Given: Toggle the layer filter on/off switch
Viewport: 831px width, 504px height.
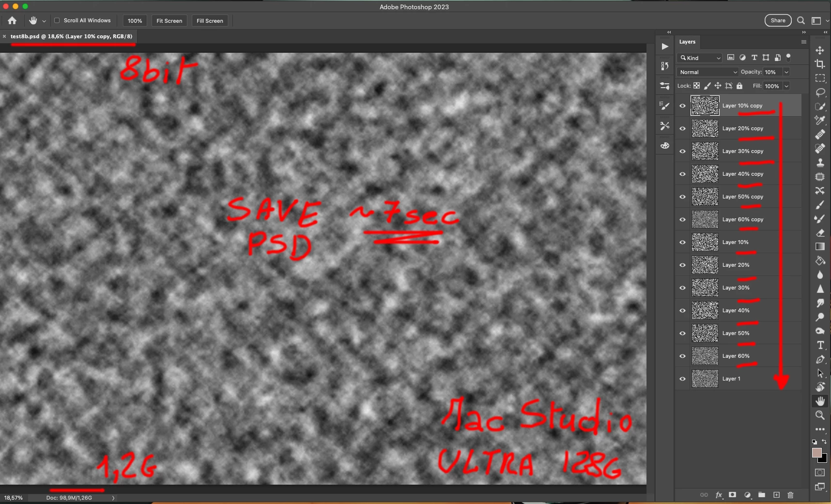Looking at the screenshot, I should coord(788,57).
